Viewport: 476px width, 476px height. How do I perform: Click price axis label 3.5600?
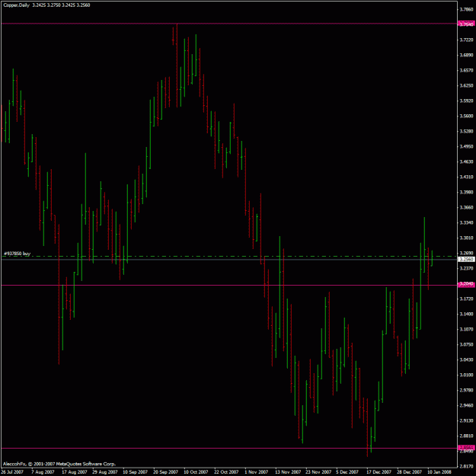coord(466,116)
